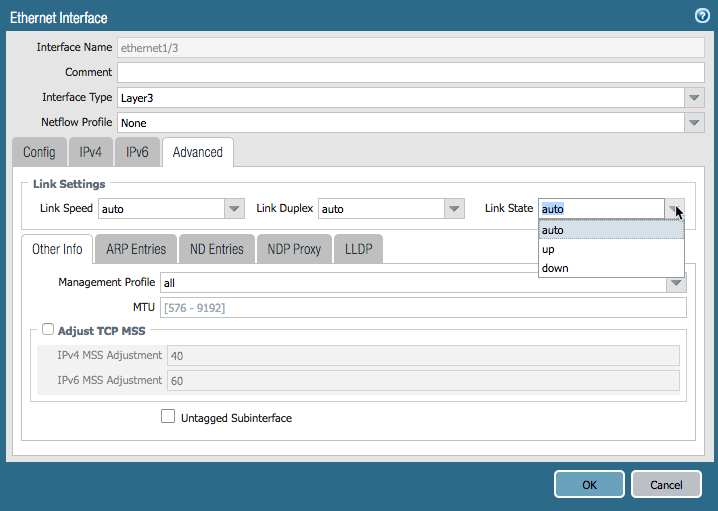Open the Link Duplex dropdown arrow
The height and width of the screenshot is (511, 718).
(x=454, y=209)
